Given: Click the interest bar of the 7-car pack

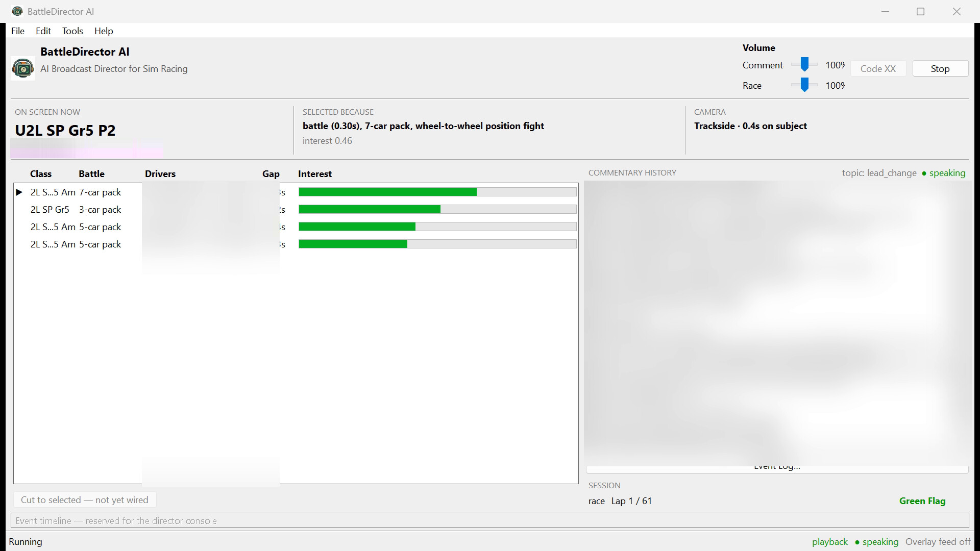Looking at the screenshot, I should (437, 192).
